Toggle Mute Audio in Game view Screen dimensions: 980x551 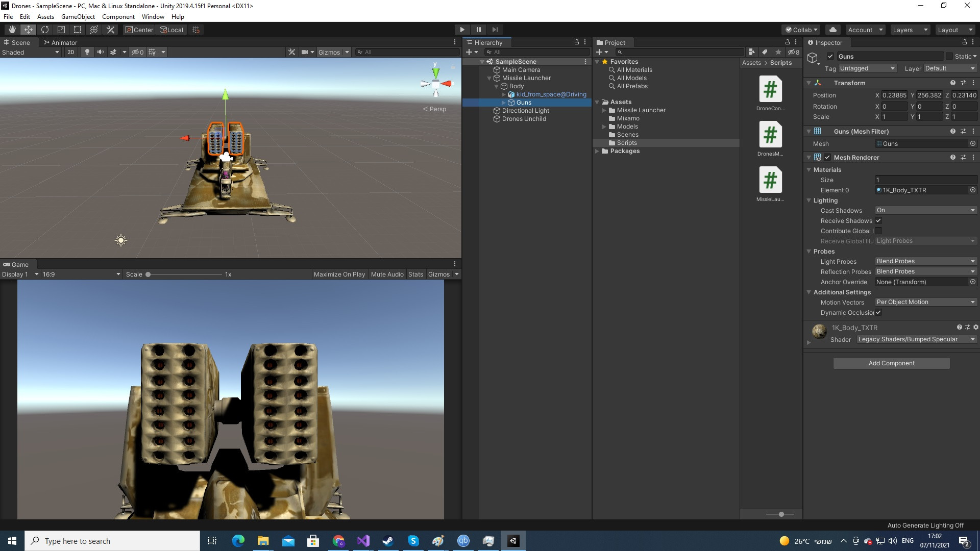(x=387, y=274)
